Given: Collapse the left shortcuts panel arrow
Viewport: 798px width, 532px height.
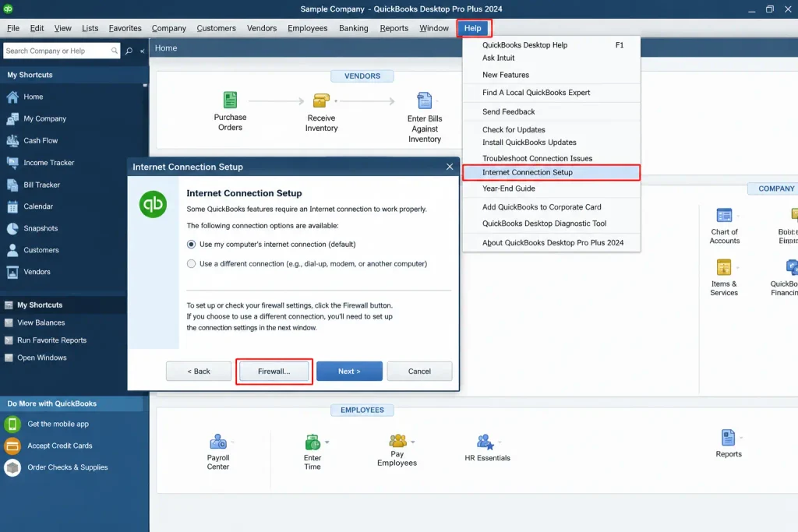Looking at the screenshot, I should tap(143, 51).
